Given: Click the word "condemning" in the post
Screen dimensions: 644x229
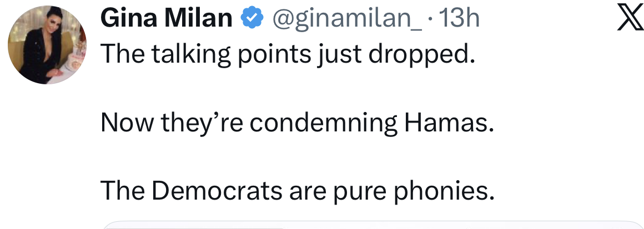Looking at the screenshot, I should (323, 123).
